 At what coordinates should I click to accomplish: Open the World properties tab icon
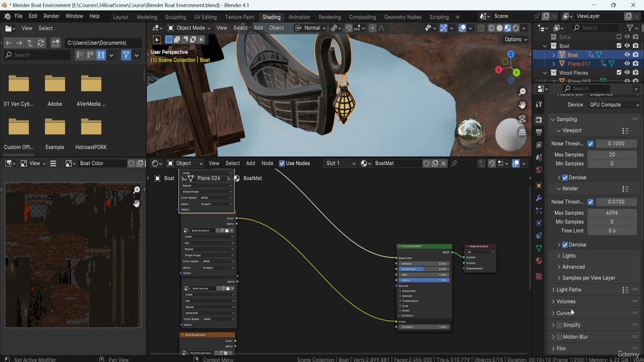tap(539, 170)
